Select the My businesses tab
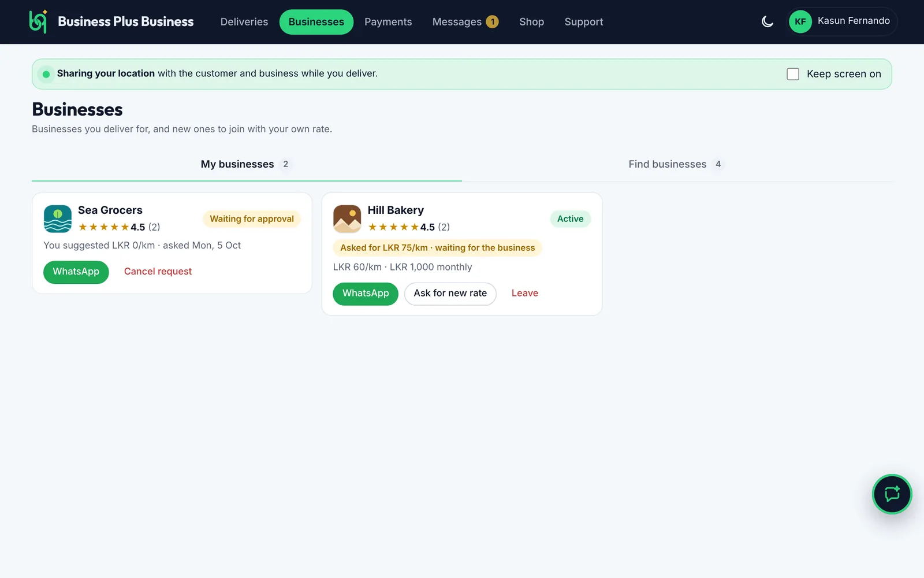The width and height of the screenshot is (924, 578). [x=247, y=164]
